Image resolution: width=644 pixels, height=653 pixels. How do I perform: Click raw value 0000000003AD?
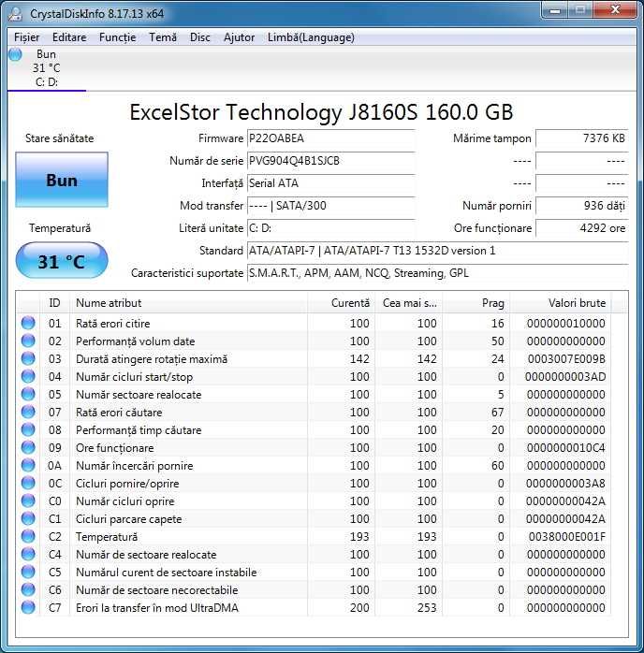[565, 377]
